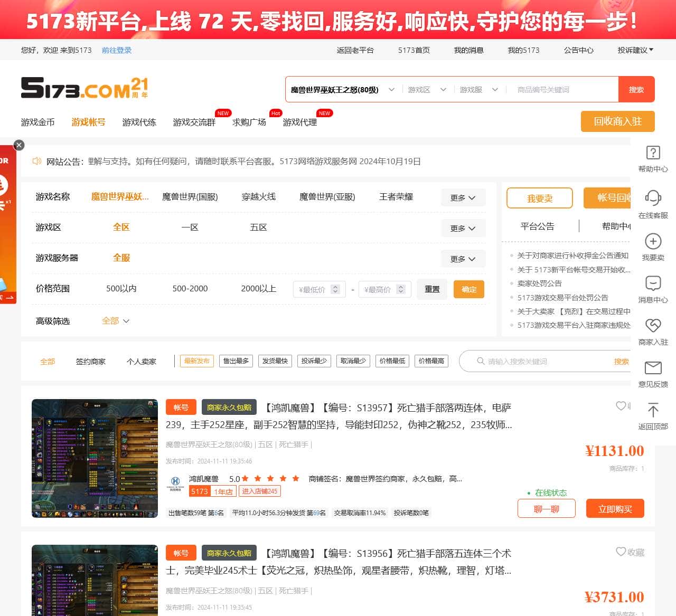Expand the 高级筛选 全部 dropdown

tap(116, 321)
